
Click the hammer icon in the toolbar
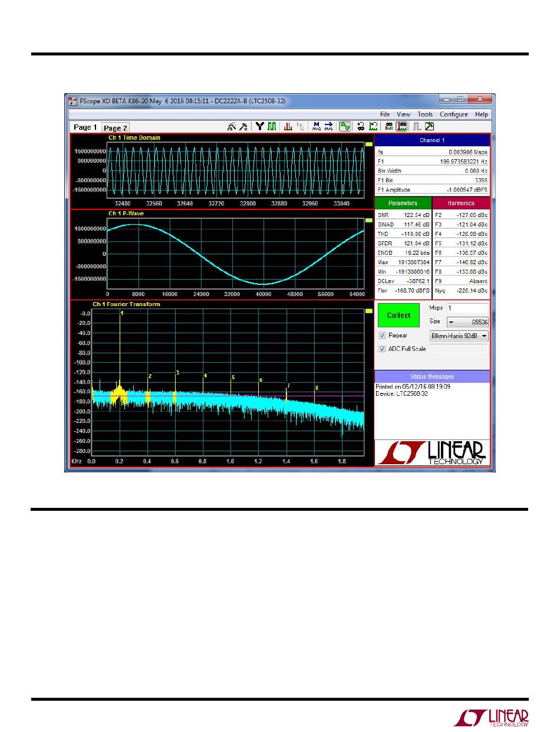[x=243, y=126]
